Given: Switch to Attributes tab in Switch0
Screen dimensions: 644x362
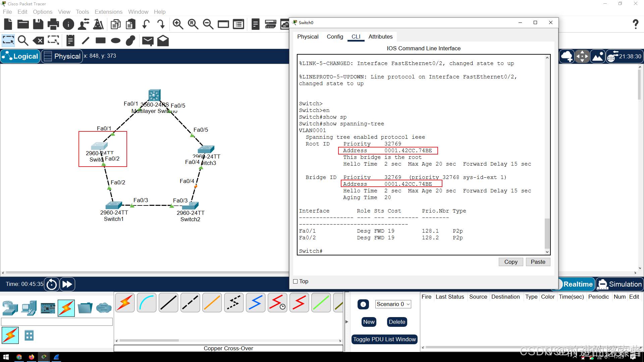Looking at the screenshot, I should (x=380, y=37).
